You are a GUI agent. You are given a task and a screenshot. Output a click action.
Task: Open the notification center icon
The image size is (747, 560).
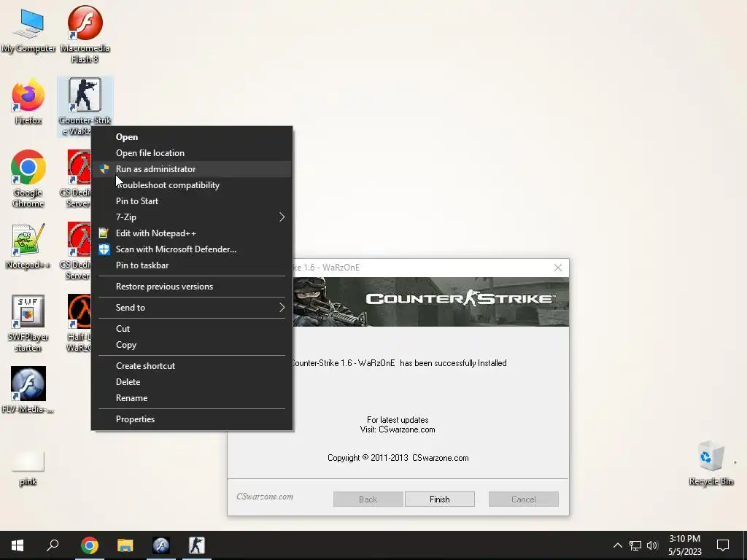coord(723,545)
